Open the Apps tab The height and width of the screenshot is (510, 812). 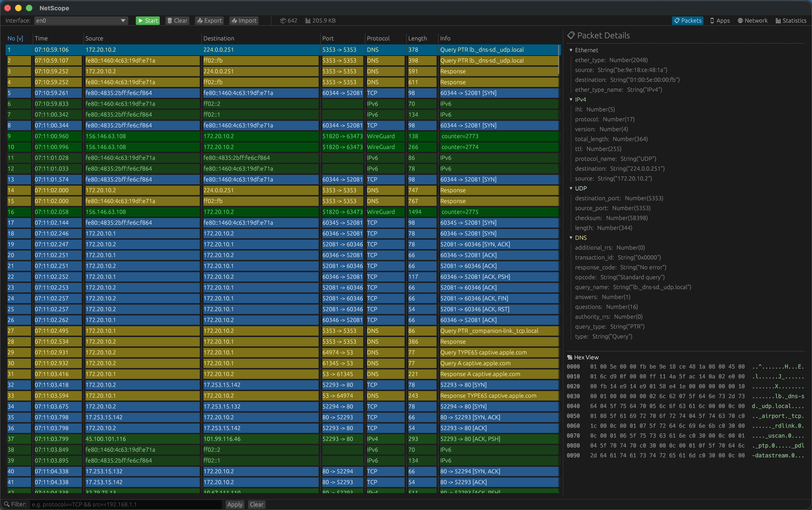click(720, 21)
